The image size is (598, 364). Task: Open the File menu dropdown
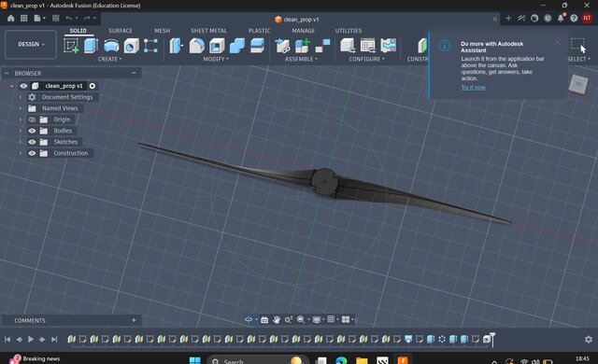click(39, 19)
